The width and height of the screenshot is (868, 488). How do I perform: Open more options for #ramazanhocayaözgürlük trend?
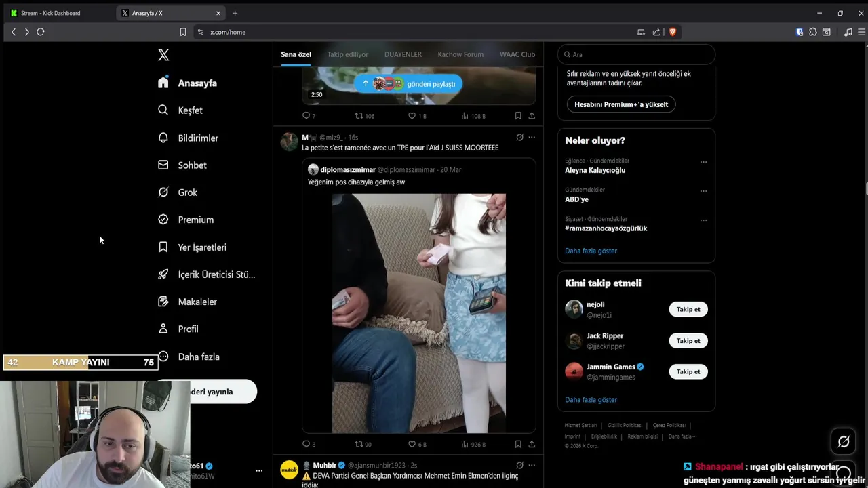[x=703, y=220]
